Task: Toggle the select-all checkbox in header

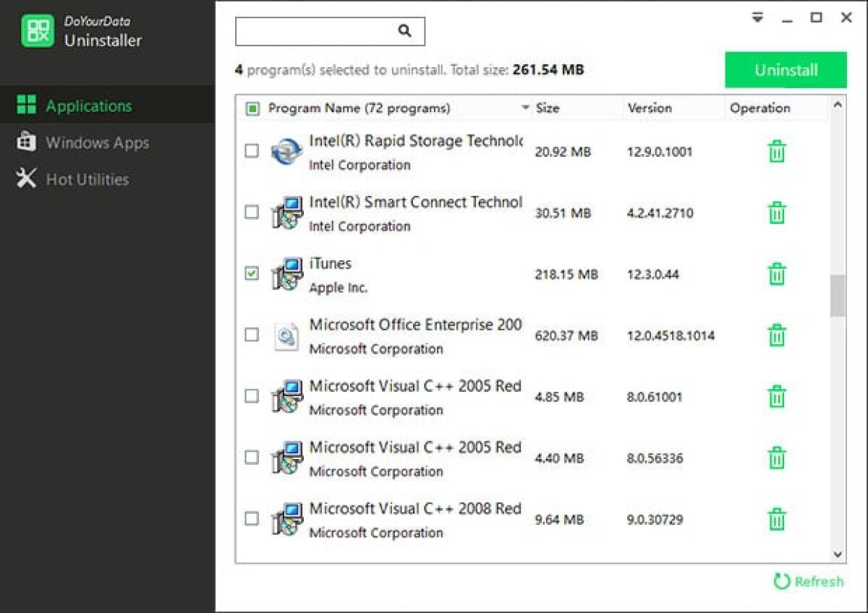Action: click(x=252, y=107)
